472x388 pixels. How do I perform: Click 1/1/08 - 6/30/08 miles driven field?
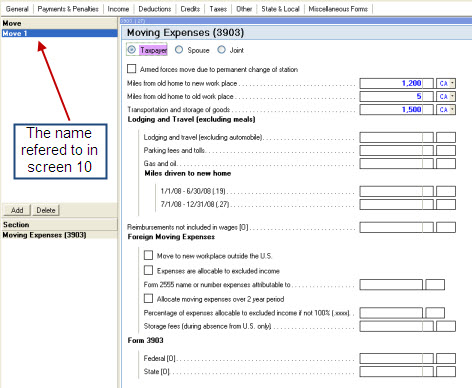click(x=397, y=191)
